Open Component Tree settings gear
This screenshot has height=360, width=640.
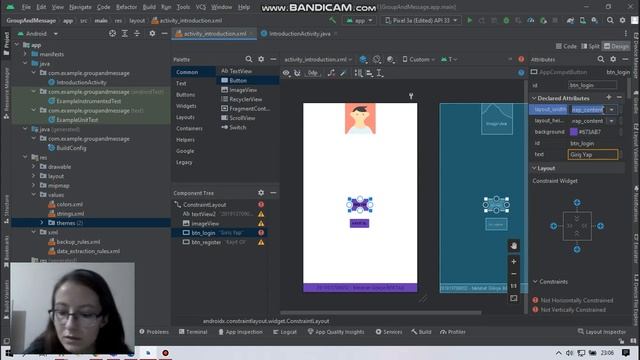click(261, 193)
